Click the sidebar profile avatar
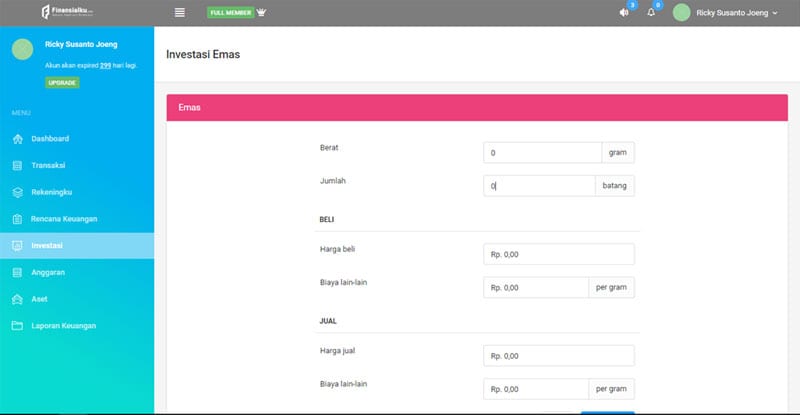 coord(22,49)
